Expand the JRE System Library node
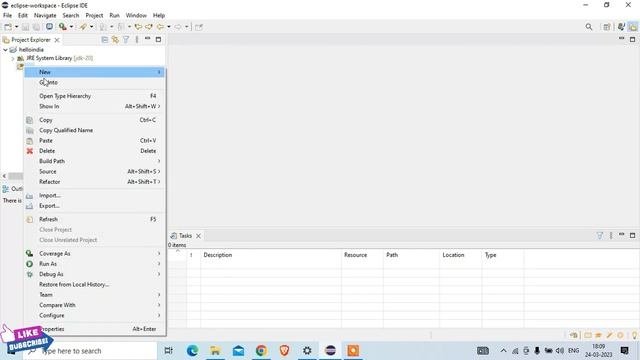The image size is (640, 360). (12, 58)
